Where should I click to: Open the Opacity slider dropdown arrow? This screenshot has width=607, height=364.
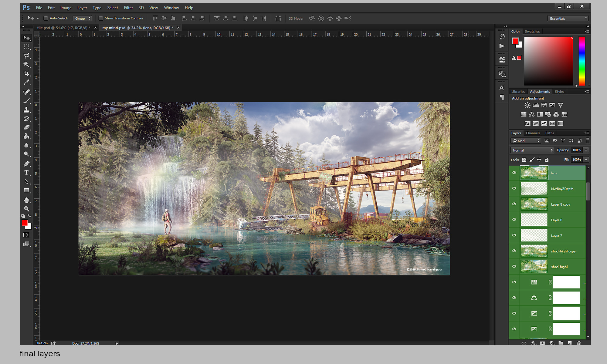pos(586,150)
